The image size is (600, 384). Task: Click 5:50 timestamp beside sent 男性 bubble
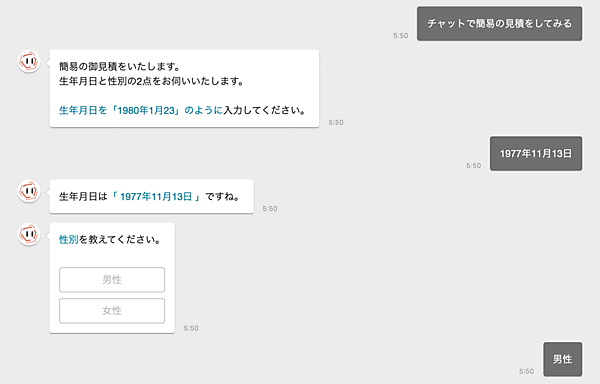527,371
